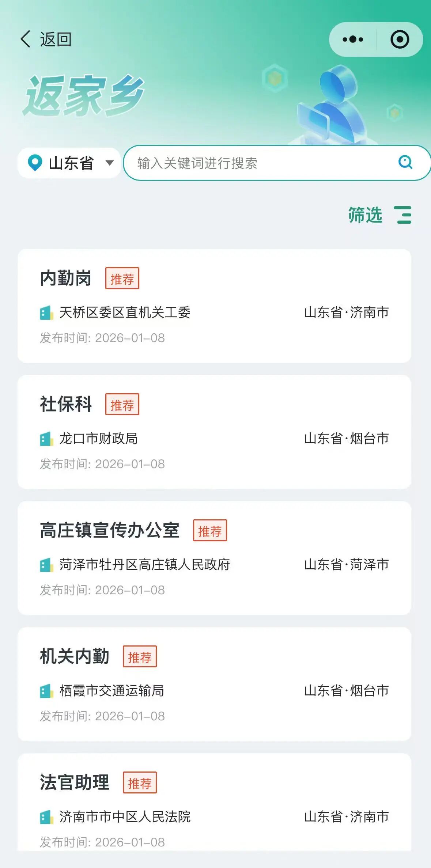Tap 推荐 tag next to 内勤岗

click(x=122, y=278)
